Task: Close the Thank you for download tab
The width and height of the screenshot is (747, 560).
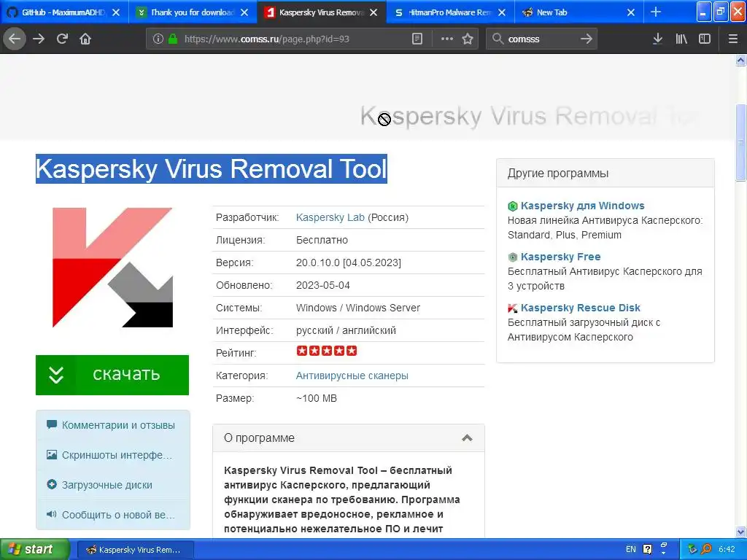Action: click(x=244, y=12)
